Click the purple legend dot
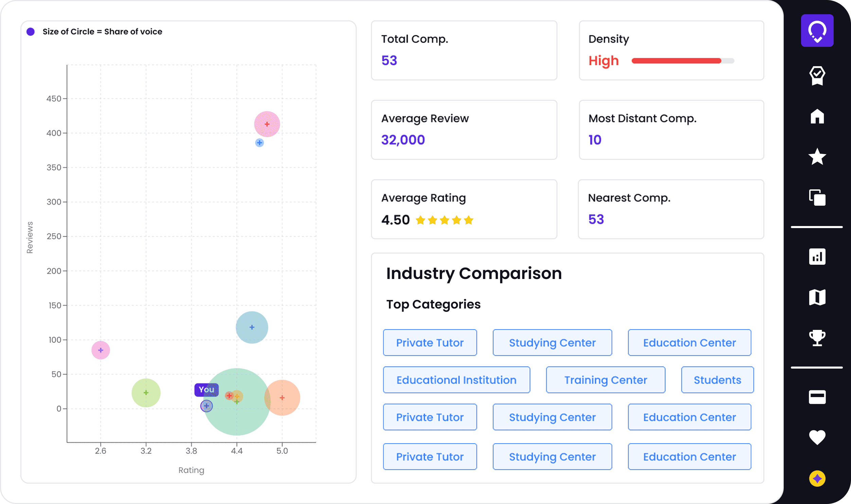This screenshot has width=851, height=504. pos(31,32)
